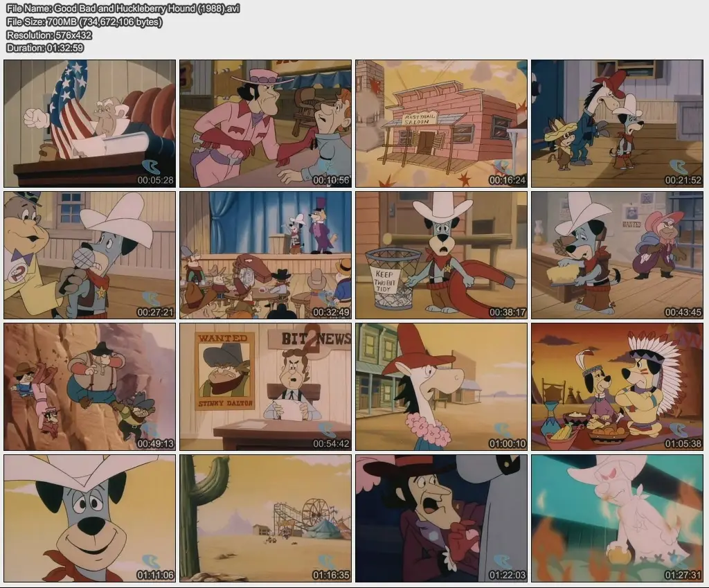Open the stage scene frame at 00:32:49
Image resolution: width=709 pixels, height=588 pixels.
265,255
